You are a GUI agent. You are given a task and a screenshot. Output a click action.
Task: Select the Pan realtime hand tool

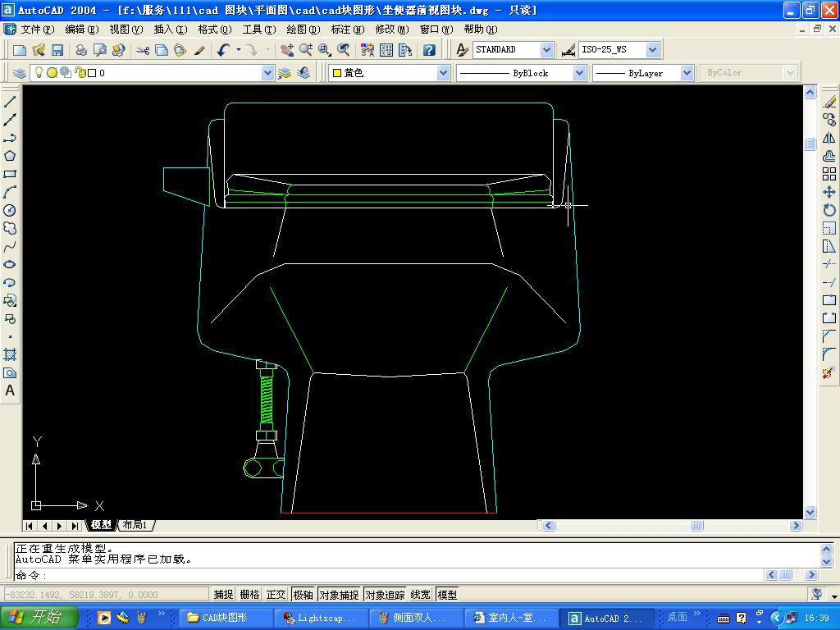[x=286, y=50]
